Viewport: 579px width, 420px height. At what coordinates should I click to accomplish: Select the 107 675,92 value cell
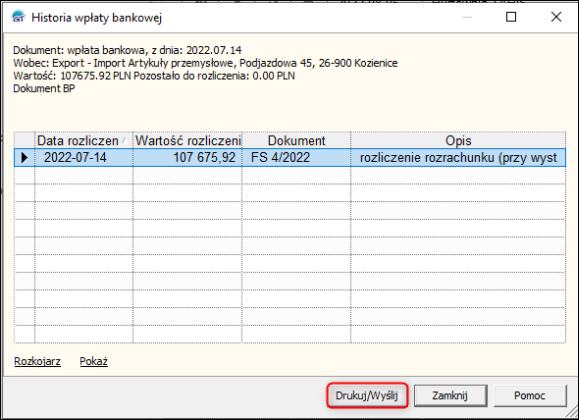[x=187, y=158]
